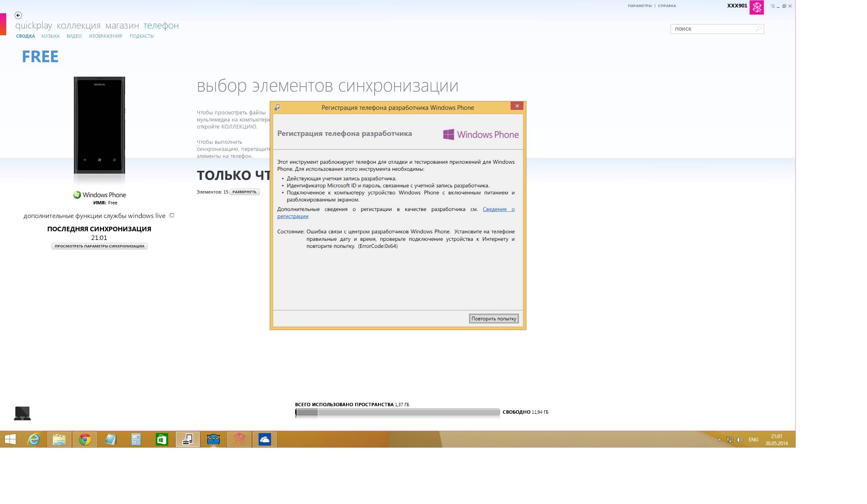This screenshot has height=504, width=867.
Task: Select the СВОДКА tab
Action: coord(25,36)
